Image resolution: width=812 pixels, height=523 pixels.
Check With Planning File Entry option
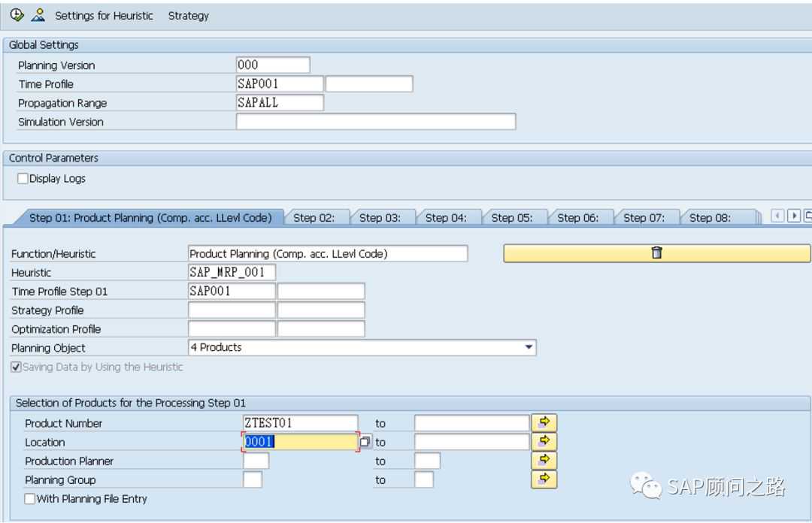(30, 499)
